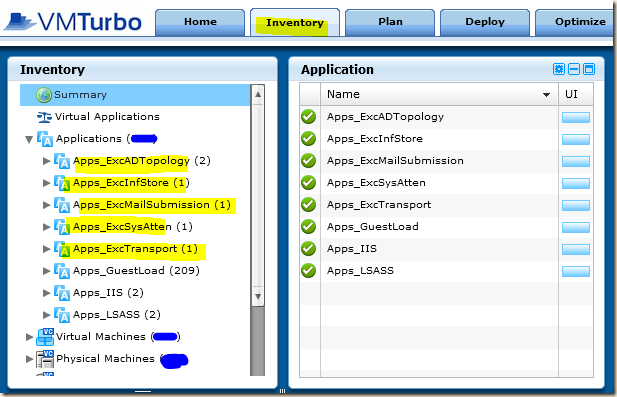617x397 pixels.
Task: Click green status check for Apps_ExcMailSubmission
Action: click(309, 161)
